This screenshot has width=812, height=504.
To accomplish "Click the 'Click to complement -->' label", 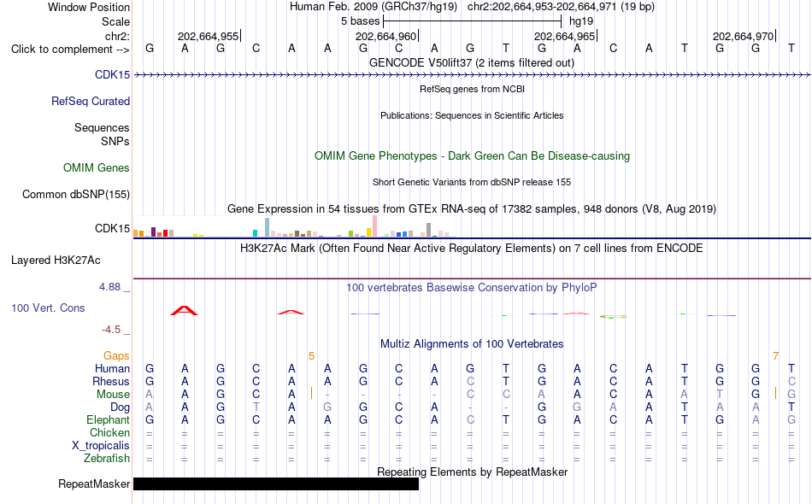I will (70, 50).
